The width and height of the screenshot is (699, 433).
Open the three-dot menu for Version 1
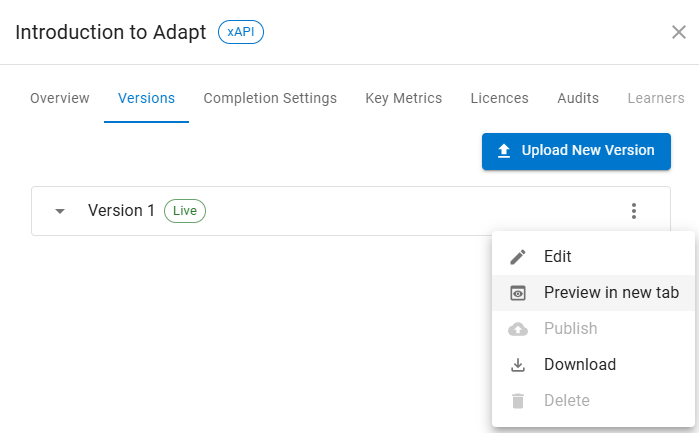tap(633, 211)
